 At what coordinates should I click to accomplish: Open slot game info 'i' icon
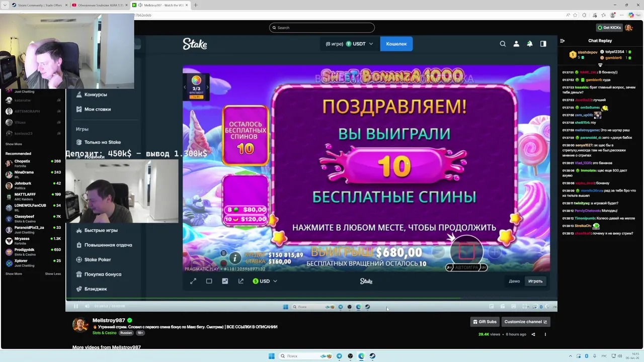235,258
